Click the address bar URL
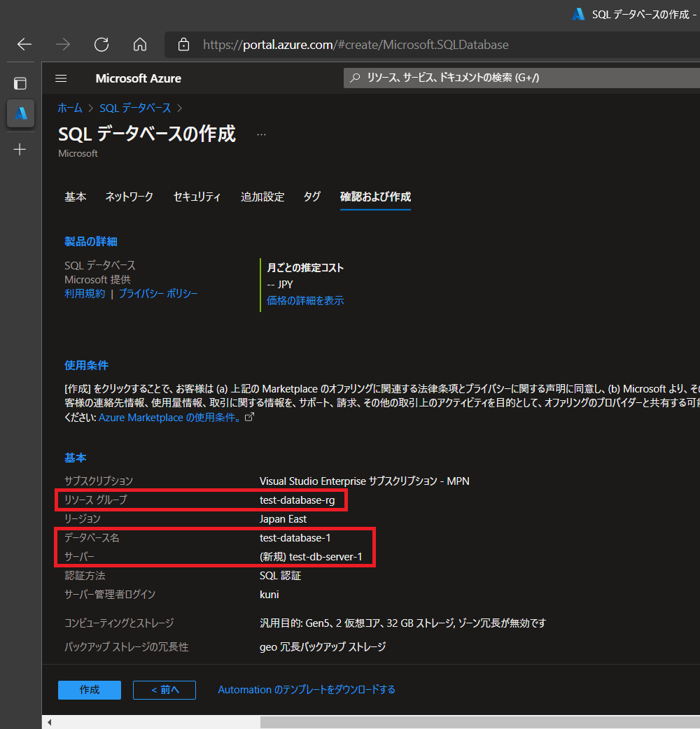Viewport: 700px width, 729px height. pos(356,45)
